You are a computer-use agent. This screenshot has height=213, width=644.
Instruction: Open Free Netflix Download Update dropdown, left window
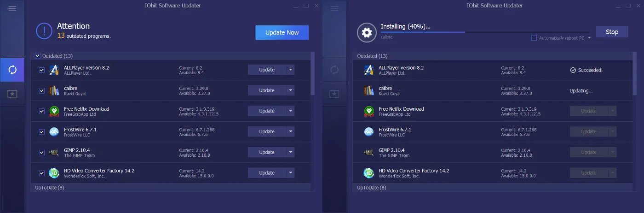290,111
